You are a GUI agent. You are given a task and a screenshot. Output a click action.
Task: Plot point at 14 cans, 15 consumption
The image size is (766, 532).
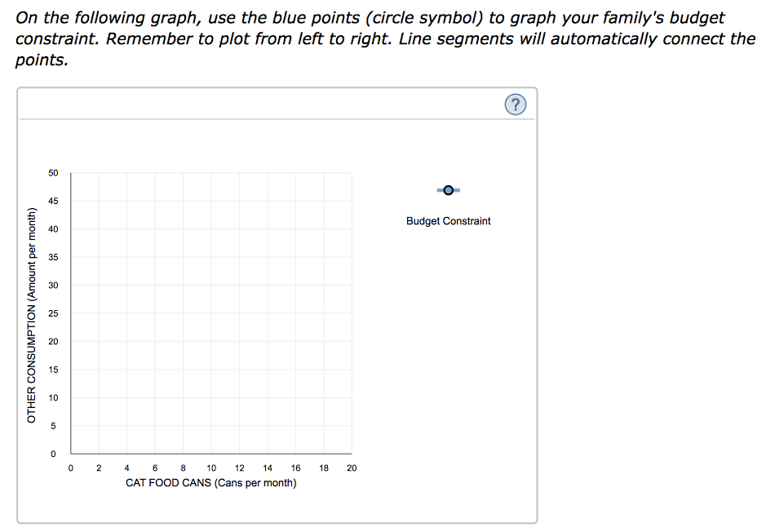click(x=268, y=370)
